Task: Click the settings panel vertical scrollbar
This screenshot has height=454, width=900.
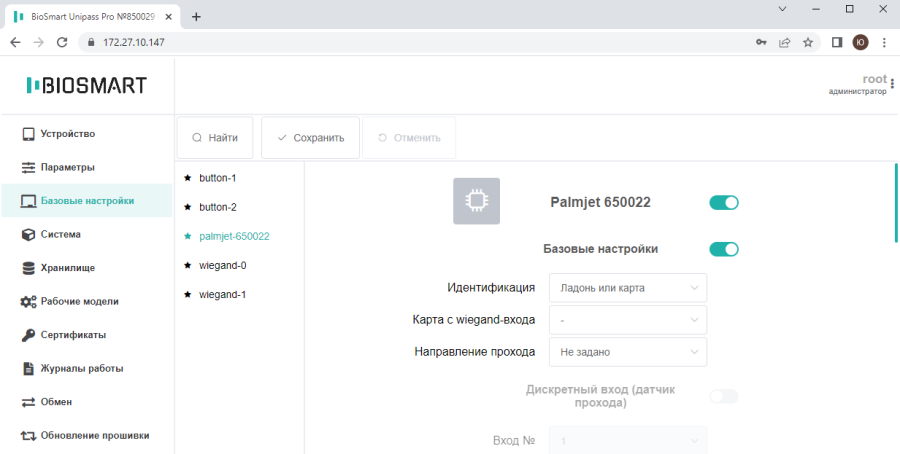Action: (896, 203)
